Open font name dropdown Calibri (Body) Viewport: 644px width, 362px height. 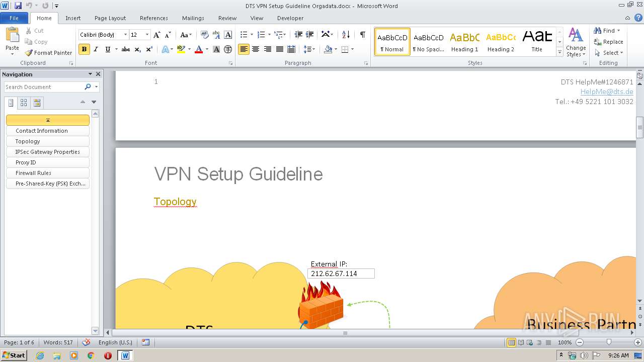[x=126, y=35]
